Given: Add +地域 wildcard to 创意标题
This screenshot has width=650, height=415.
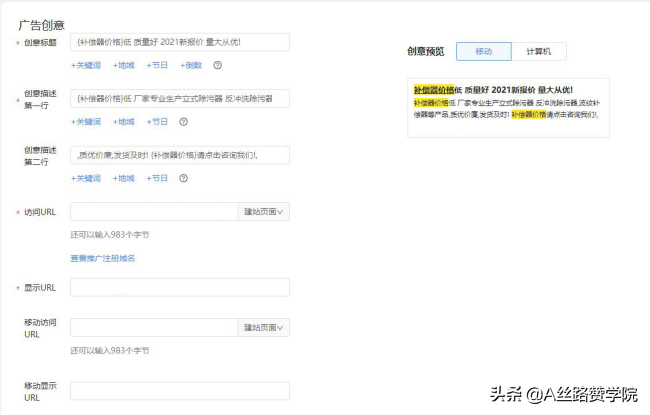Looking at the screenshot, I should tap(125, 65).
